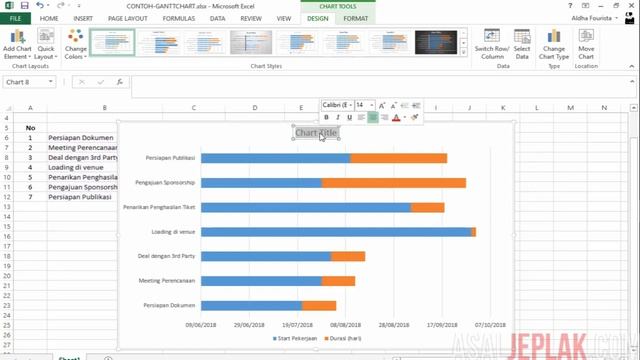Open the Select Data dialog
The image size is (640, 360).
point(522,44)
